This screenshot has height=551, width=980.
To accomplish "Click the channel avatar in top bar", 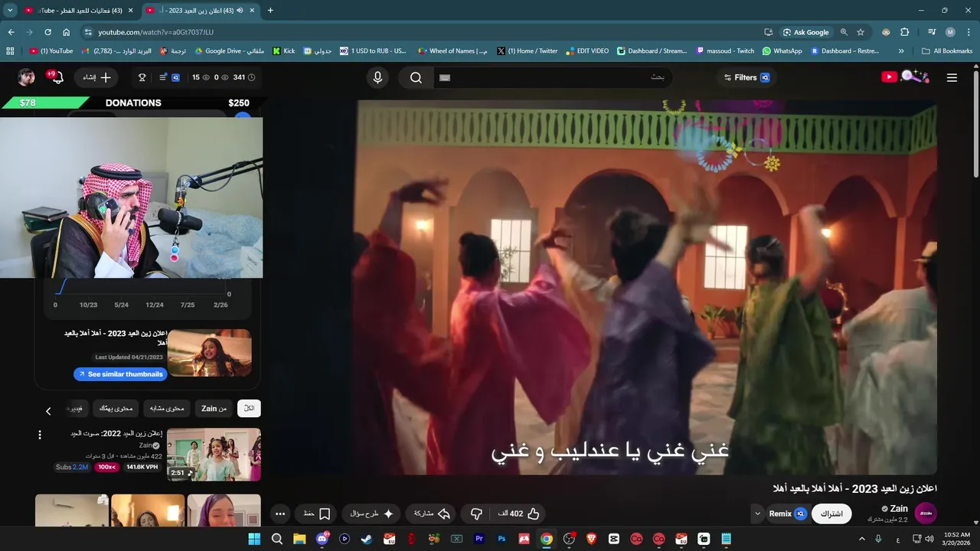I will 26,77.
